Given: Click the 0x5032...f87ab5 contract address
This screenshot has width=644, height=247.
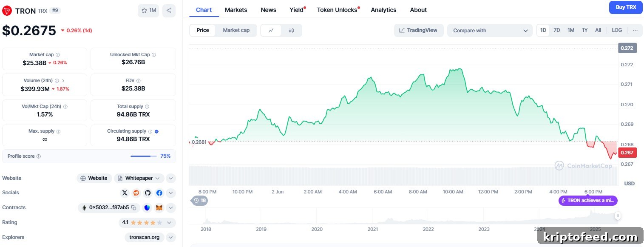Looking at the screenshot, I should 109,208.
